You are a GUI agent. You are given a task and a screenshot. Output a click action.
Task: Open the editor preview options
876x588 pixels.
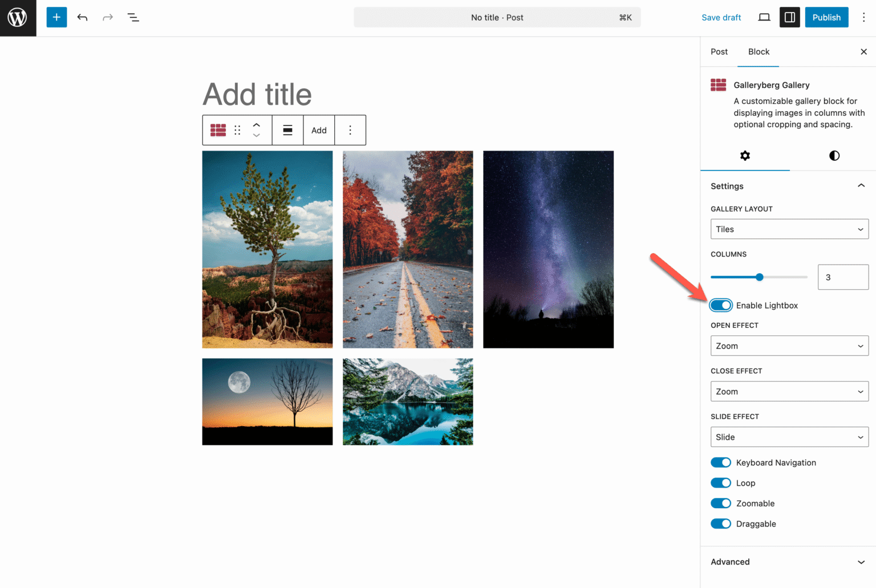click(764, 17)
